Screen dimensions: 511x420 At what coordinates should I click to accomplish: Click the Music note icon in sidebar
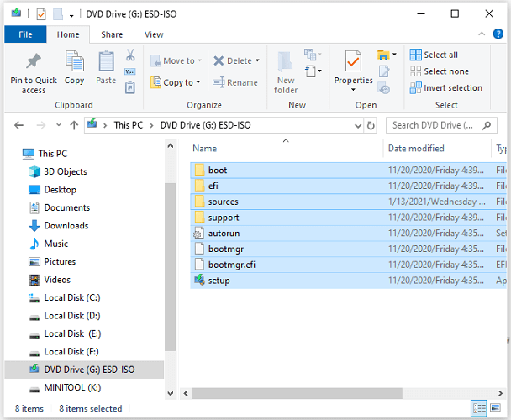[x=34, y=244]
